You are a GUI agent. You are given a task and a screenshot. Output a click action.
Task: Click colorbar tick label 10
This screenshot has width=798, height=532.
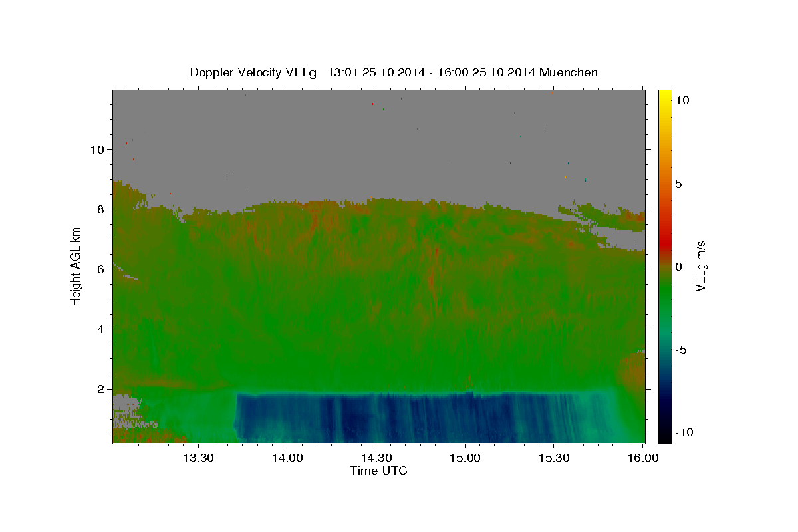682,100
